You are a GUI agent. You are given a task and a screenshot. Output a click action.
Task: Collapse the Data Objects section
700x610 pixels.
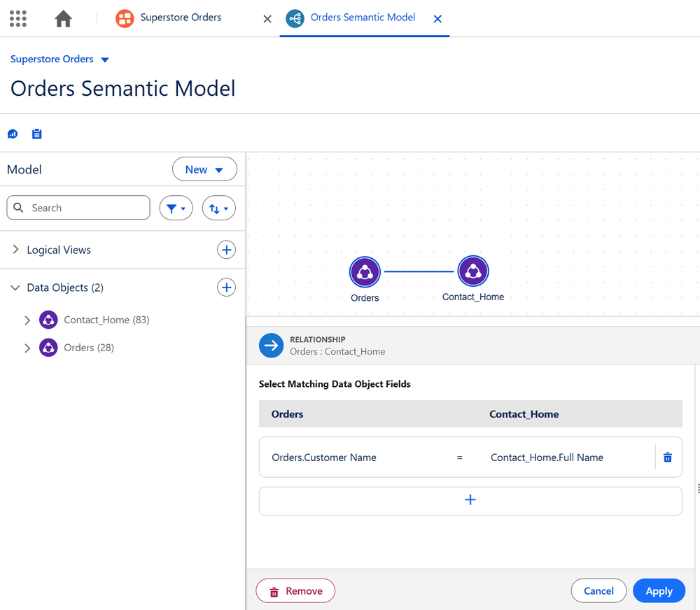15,288
